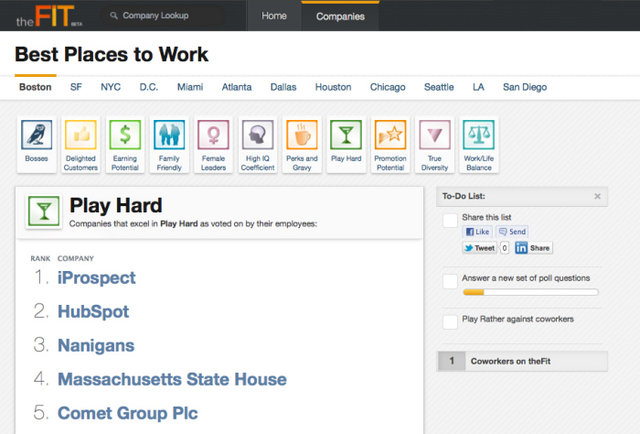Select the High IQ Coefficient icon
The width and height of the screenshot is (640, 434).
[258, 135]
